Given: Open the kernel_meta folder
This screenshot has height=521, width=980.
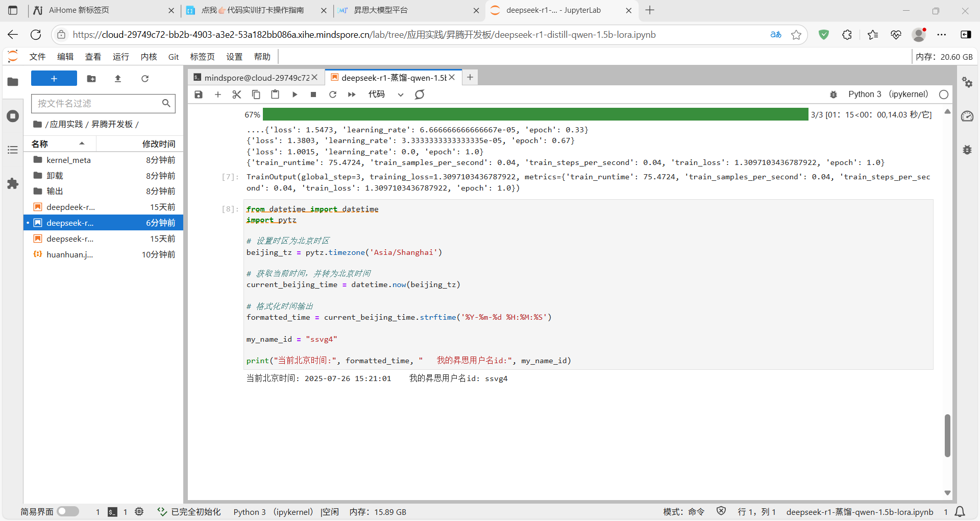Looking at the screenshot, I should coord(68,160).
